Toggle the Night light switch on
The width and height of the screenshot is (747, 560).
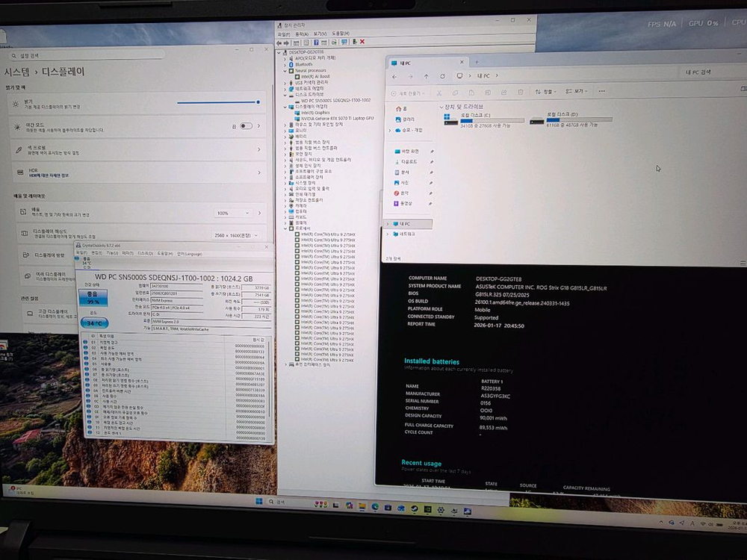point(246,126)
